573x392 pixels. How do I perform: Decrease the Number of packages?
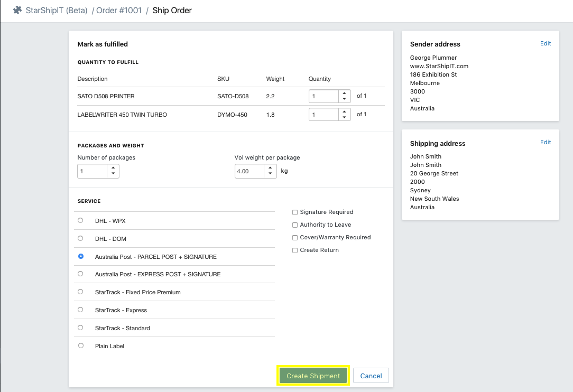click(x=113, y=174)
